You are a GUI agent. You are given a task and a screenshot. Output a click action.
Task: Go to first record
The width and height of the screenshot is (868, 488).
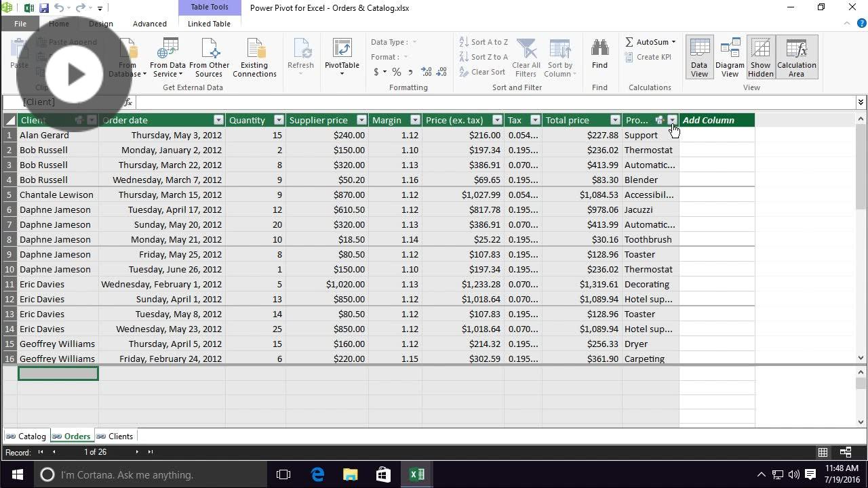click(40, 452)
